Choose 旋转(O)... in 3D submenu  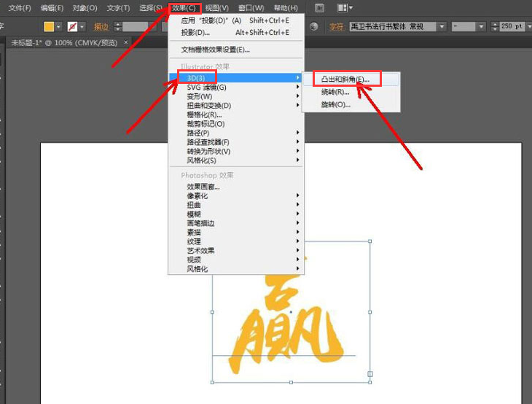pyautogui.click(x=351, y=104)
